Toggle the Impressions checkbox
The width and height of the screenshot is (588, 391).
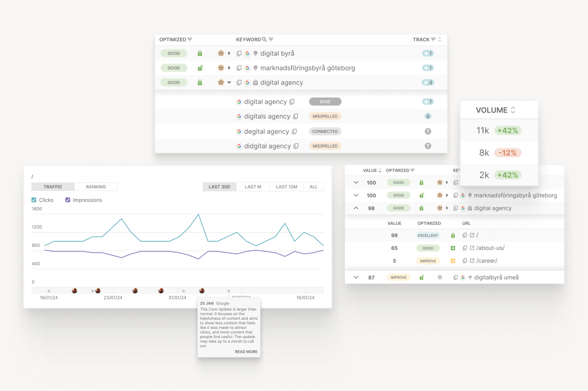68,200
